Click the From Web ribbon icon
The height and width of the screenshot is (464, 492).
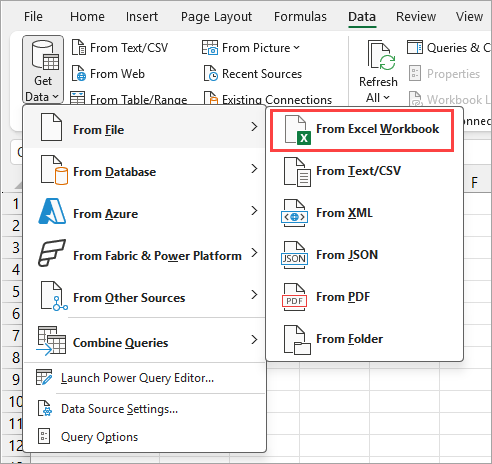pyautogui.click(x=79, y=74)
